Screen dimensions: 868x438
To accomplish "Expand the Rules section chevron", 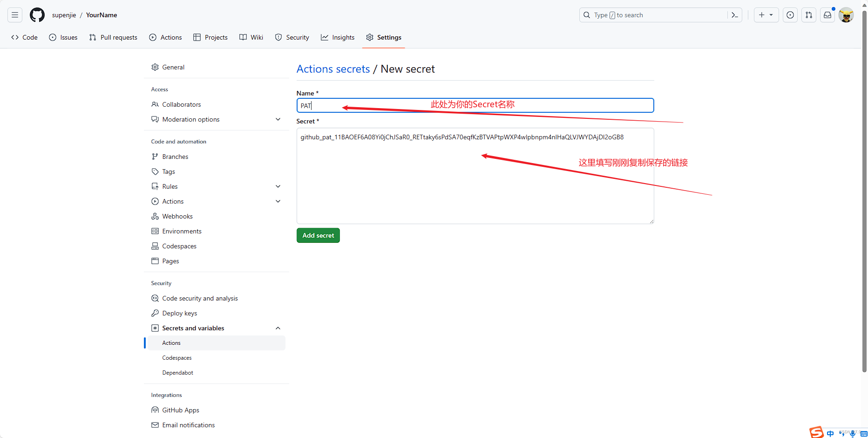I will point(278,186).
